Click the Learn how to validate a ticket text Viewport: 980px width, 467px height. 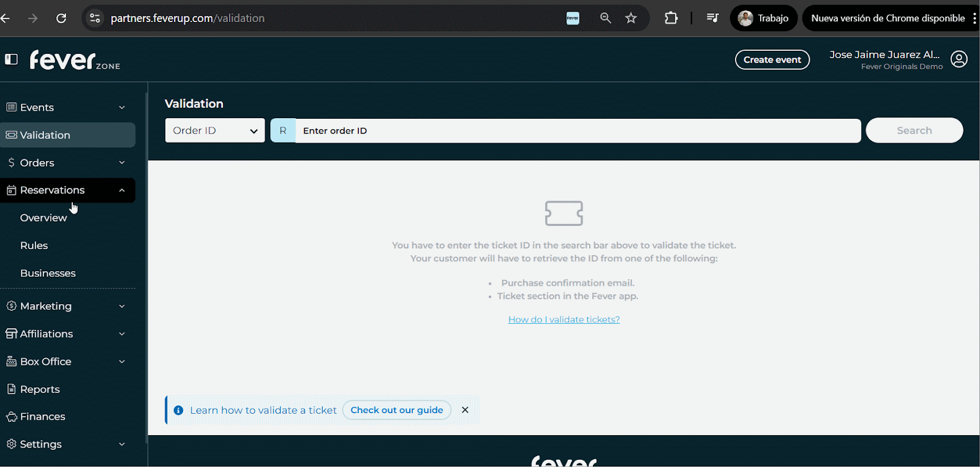pos(263,410)
